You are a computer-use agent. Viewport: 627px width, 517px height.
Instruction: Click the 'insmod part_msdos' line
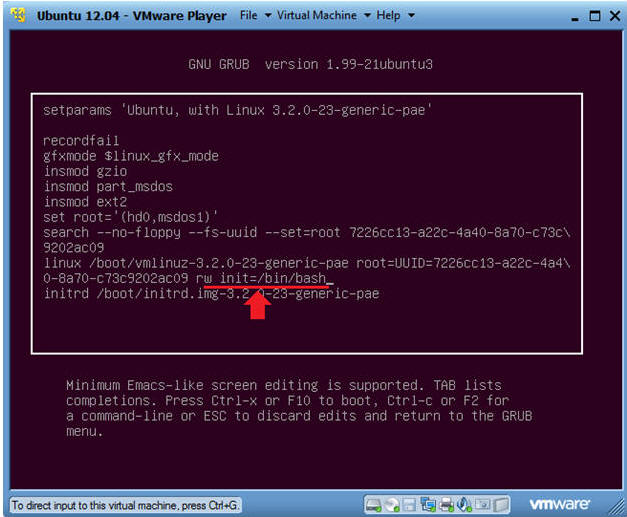(108, 186)
